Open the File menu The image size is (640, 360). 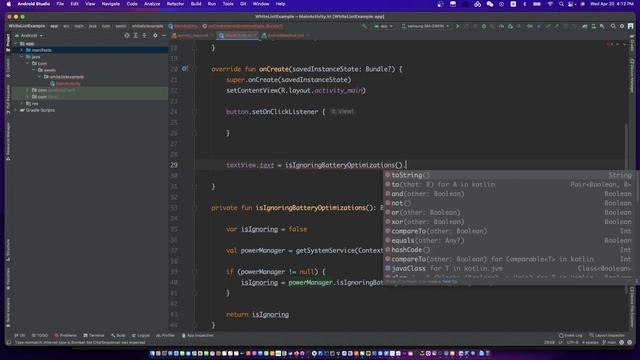click(60, 4)
